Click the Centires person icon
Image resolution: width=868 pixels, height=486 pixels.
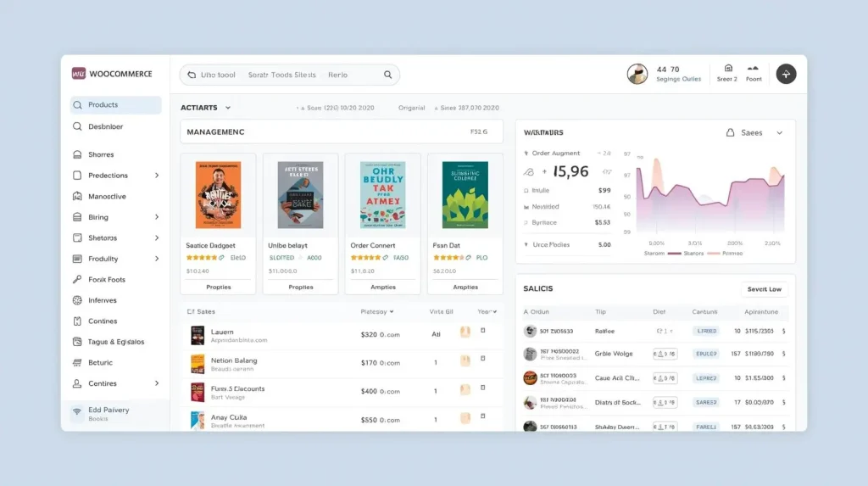77,383
